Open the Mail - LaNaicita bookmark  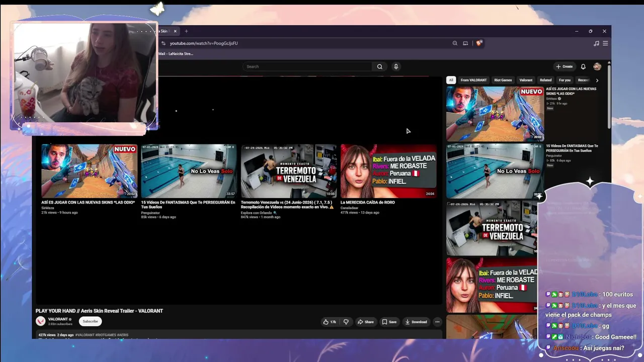point(176,54)
